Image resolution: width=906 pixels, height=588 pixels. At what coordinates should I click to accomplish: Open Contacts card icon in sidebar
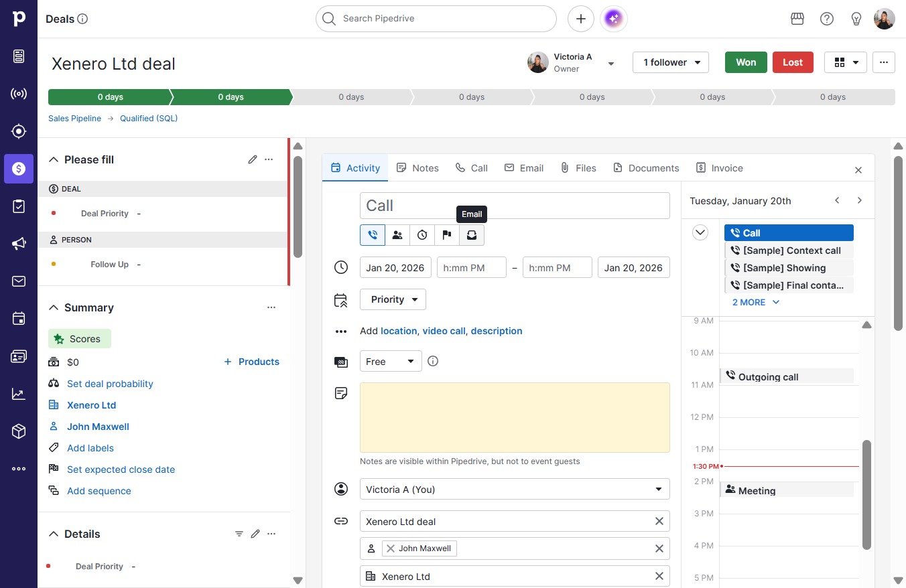[x=19, y=356]
